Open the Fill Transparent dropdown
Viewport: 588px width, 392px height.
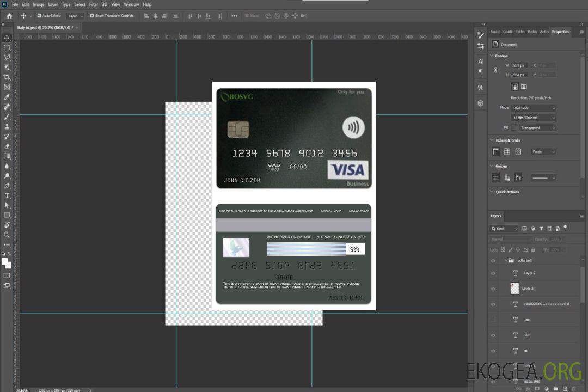pos(536,128)
